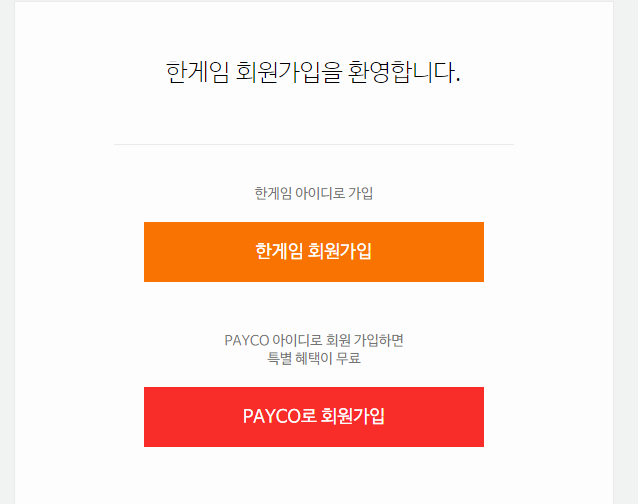Click the red PAYCO로 회원가입 button
The height and width of the screenshot is (504, 638).
click(x=314, y=417)
